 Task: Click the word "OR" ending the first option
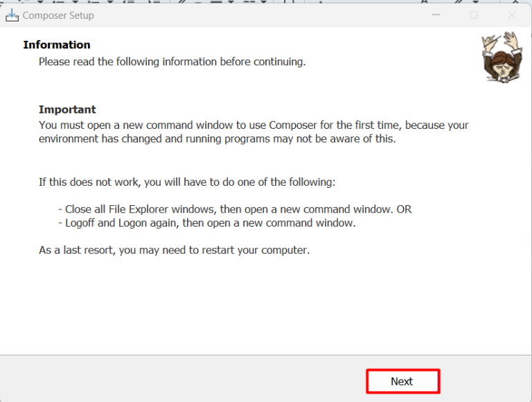click(x=404, y=209)
